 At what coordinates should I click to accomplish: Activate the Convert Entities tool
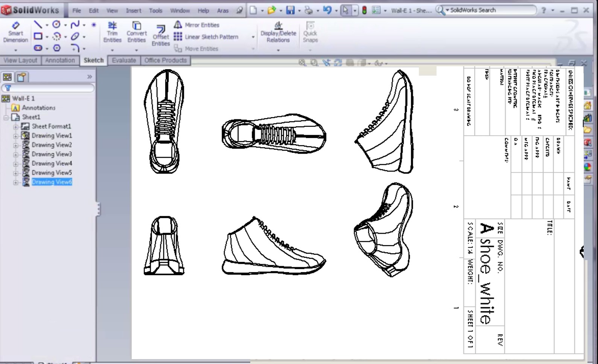[136, 32]
